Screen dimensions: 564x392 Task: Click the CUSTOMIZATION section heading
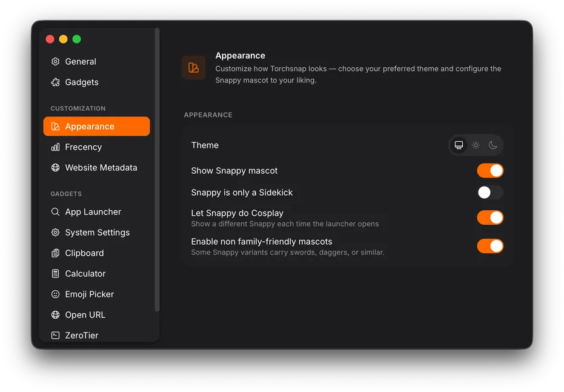(78, 108)
